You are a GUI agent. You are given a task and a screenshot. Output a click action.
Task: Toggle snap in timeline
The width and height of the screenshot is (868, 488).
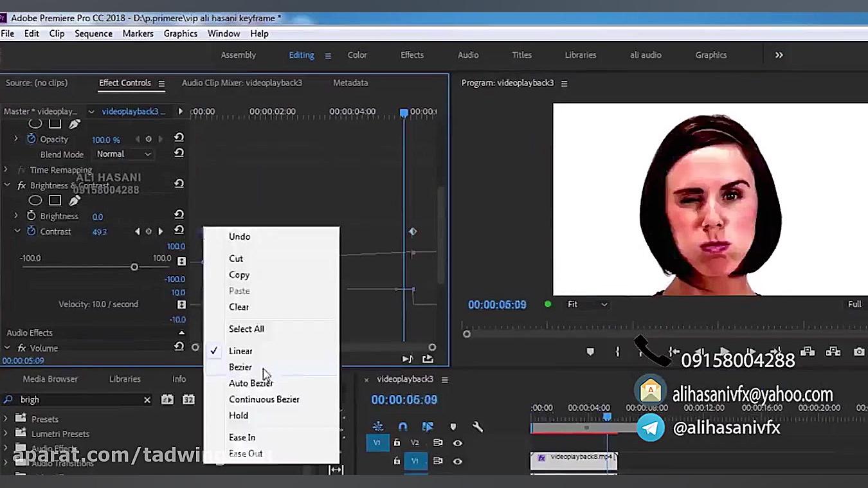click(x=402, y=426)
